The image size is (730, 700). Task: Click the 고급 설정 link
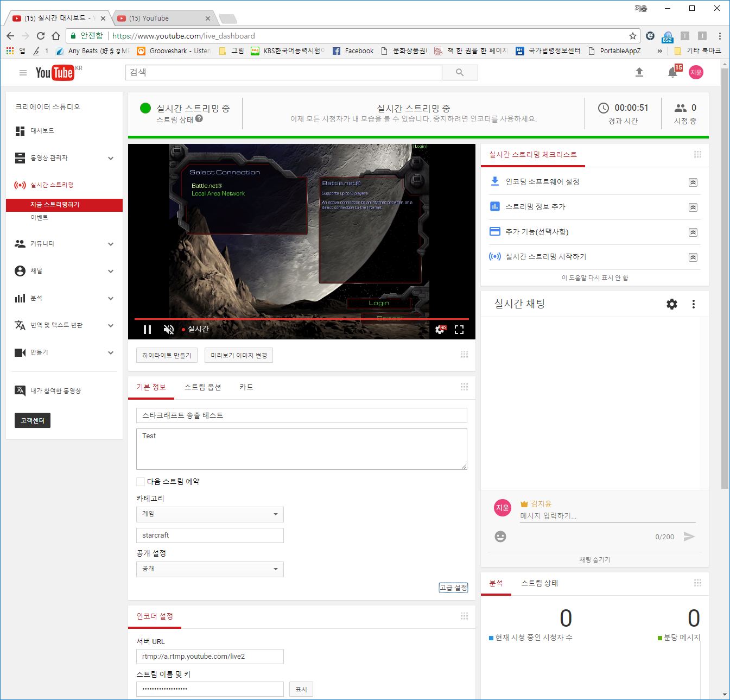pos(454,588)
